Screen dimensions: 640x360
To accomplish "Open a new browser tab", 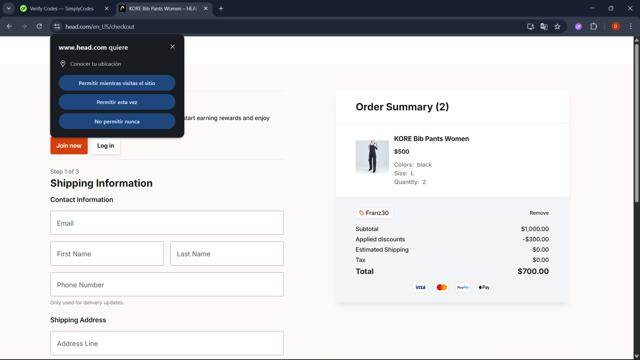I will (221, 8).
